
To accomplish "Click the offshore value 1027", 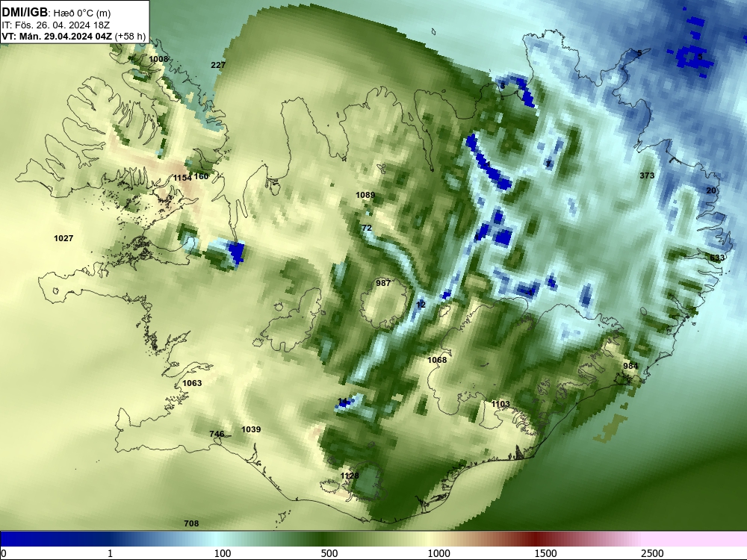I will pyautogui.click(x=63, y=238).
